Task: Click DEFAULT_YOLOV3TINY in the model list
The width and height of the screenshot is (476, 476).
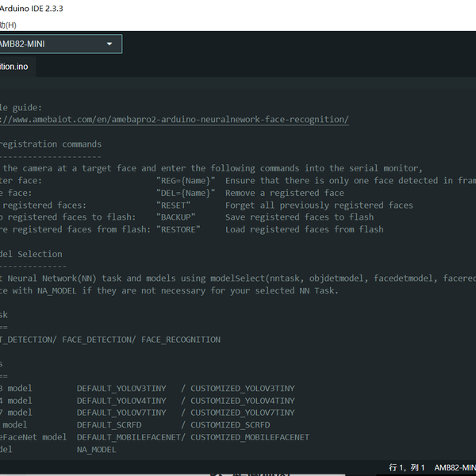Action: pos(121,389)
